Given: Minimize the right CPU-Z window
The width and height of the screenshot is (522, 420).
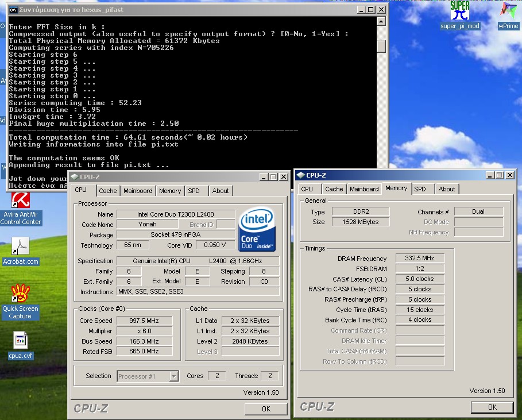Looking at the screenshot, I should click(490, 175).
